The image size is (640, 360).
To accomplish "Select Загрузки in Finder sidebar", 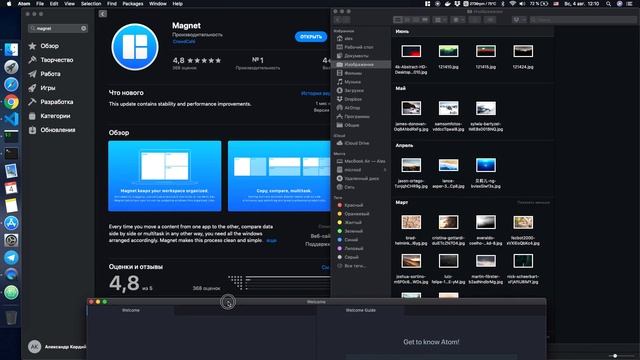I will pyautogui.click(x=353, y=91).
